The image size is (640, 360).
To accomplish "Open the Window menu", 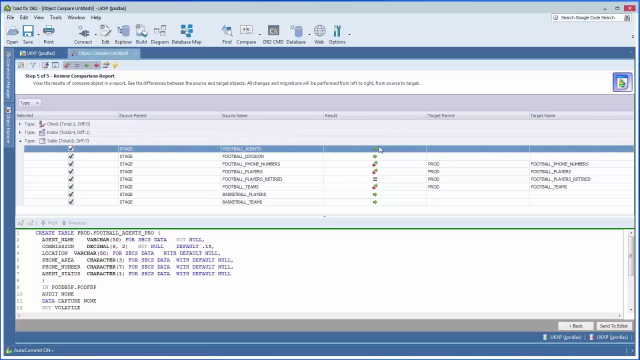I will [x=76, y=18].
